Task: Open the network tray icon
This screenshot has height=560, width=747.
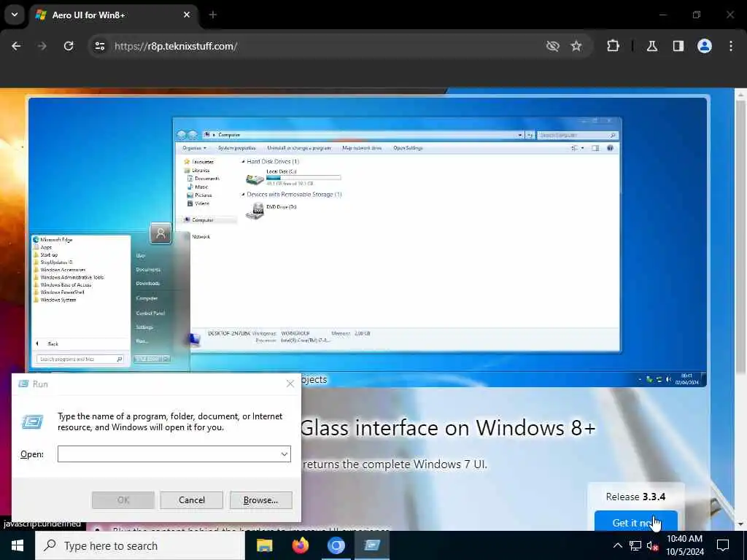Action: [x=635, y=545]
